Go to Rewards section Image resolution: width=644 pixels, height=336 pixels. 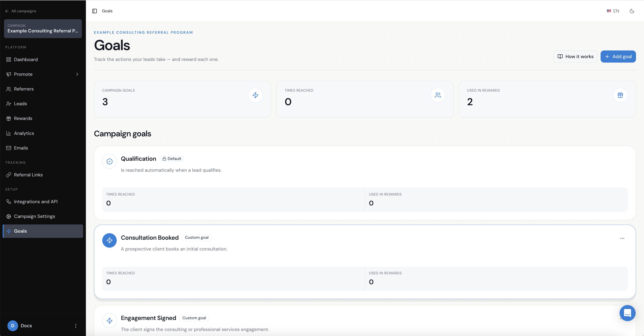[43, 118]
